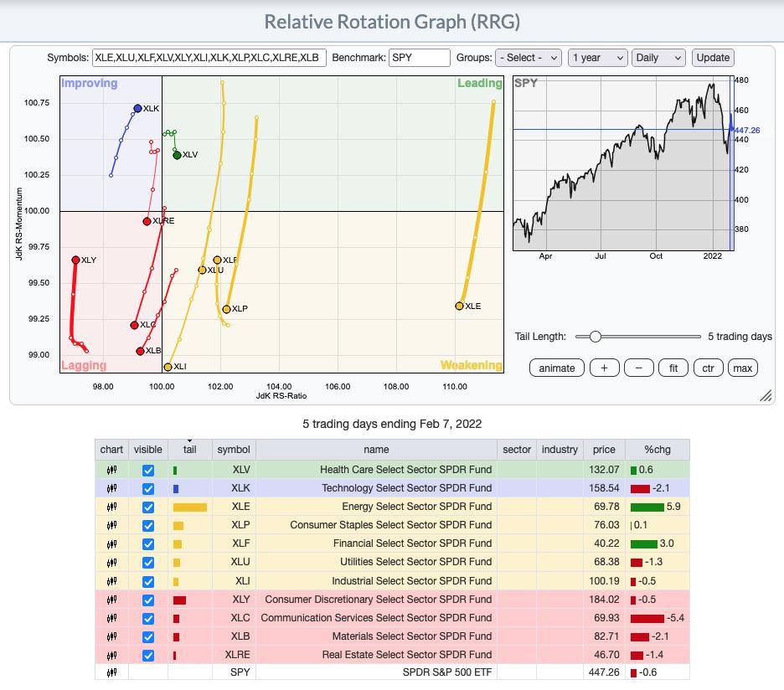
Task: Open chart icon for XLB row
Action: click(111, 637)
